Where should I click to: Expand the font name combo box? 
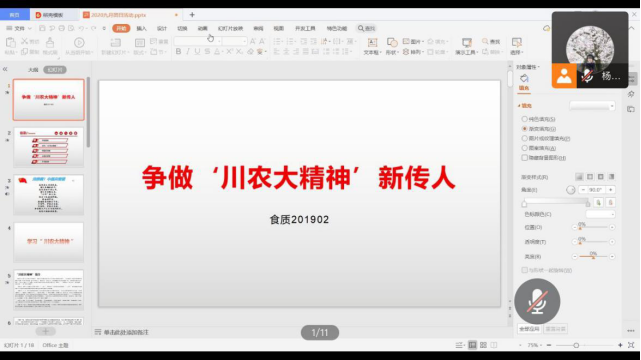tap(198, 41)
